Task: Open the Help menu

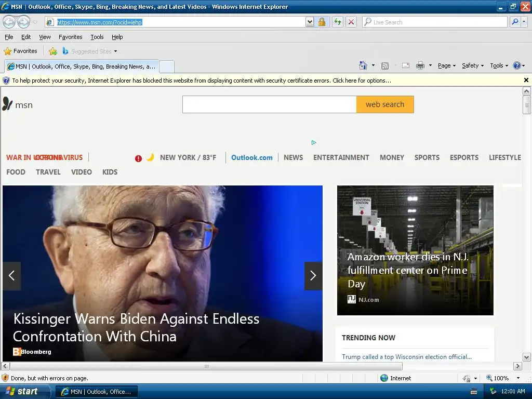Action: click(117, 37)
